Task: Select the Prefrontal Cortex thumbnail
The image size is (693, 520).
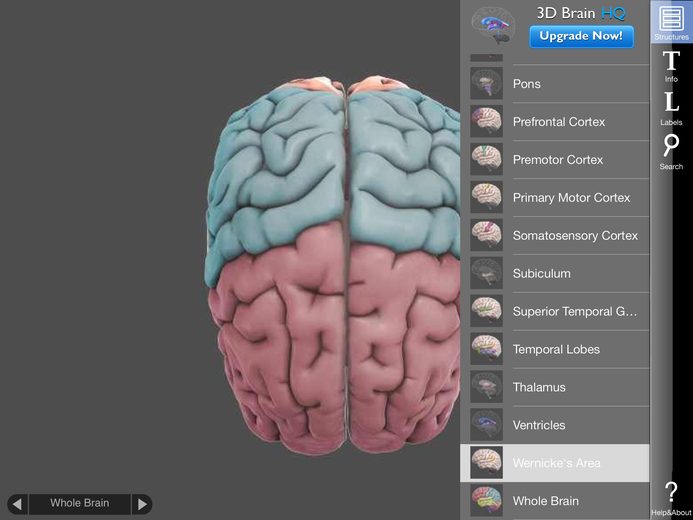Action: click(486, 121)
